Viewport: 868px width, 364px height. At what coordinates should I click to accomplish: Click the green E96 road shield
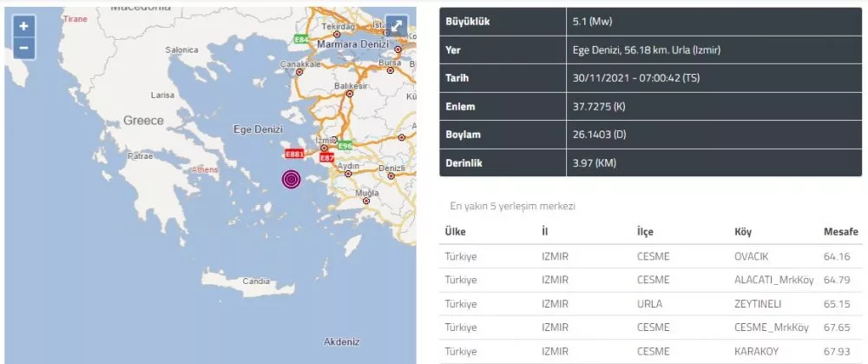(x=345, y=146)
